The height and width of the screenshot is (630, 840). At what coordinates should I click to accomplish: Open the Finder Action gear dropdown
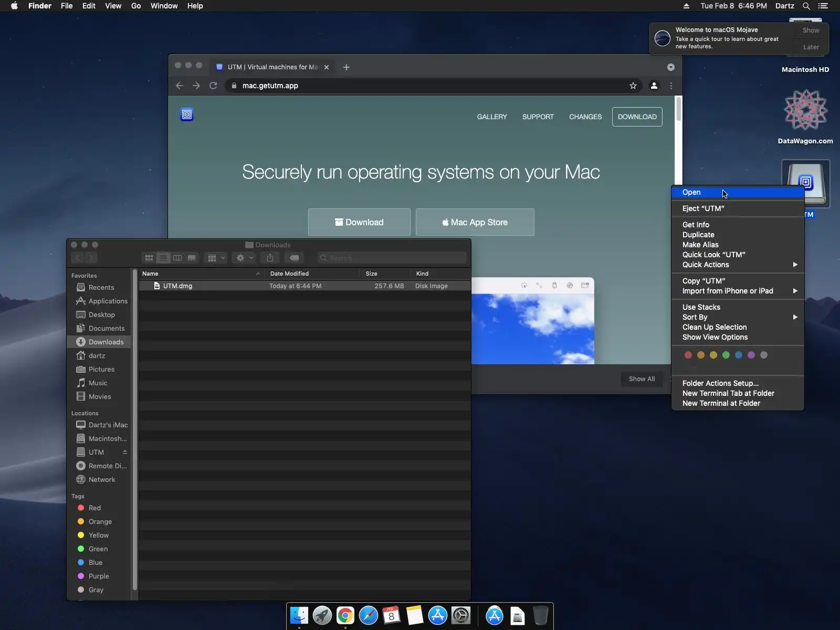tap(244, 258)
